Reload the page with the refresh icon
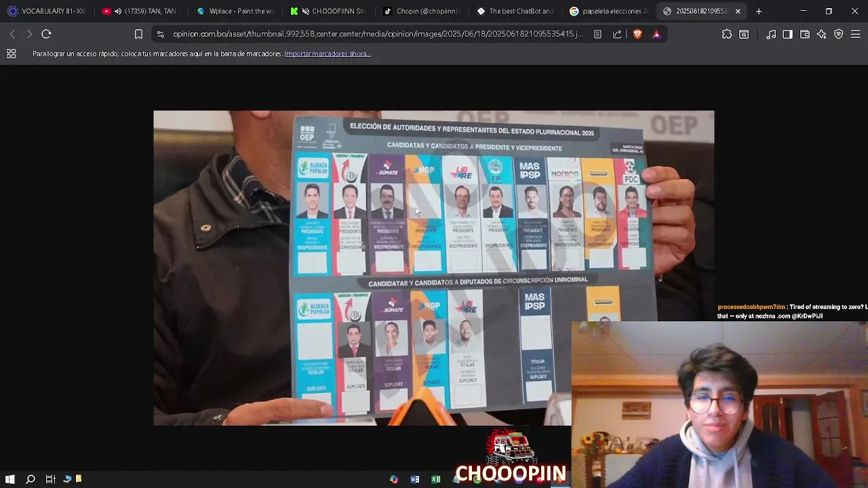This screenshot has width=868, height=488. (x=46, y=34)
